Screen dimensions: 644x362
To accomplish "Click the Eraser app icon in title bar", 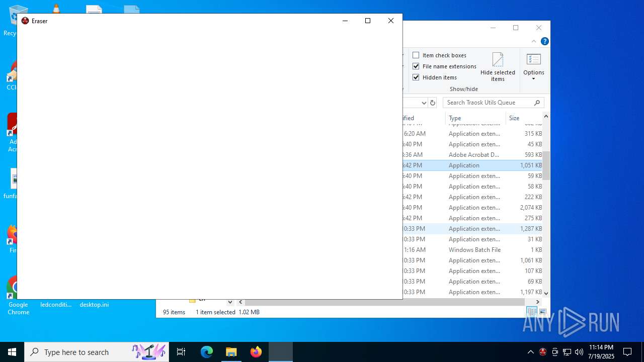I will 25,21.
